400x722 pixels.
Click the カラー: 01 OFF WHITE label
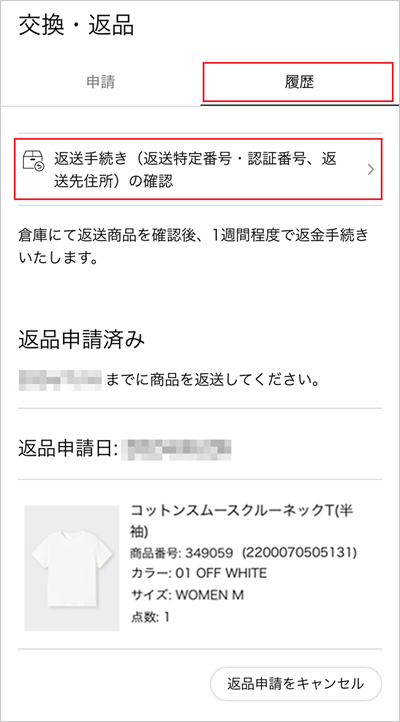click(199, 573)
